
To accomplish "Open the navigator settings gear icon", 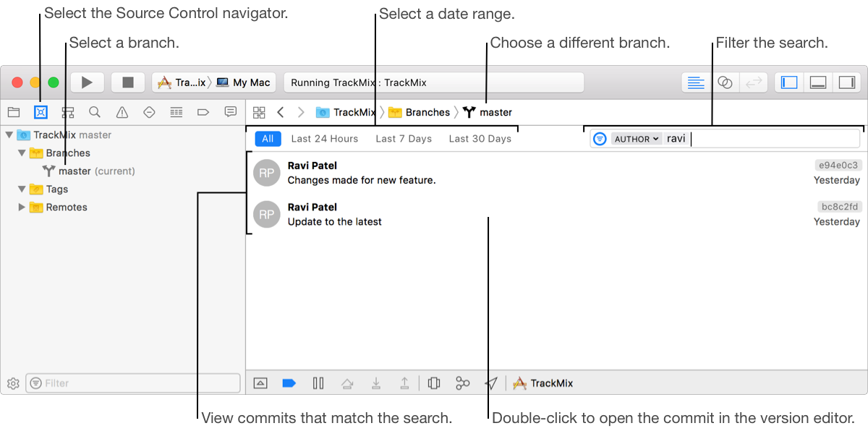I will (x=12, y=383).
